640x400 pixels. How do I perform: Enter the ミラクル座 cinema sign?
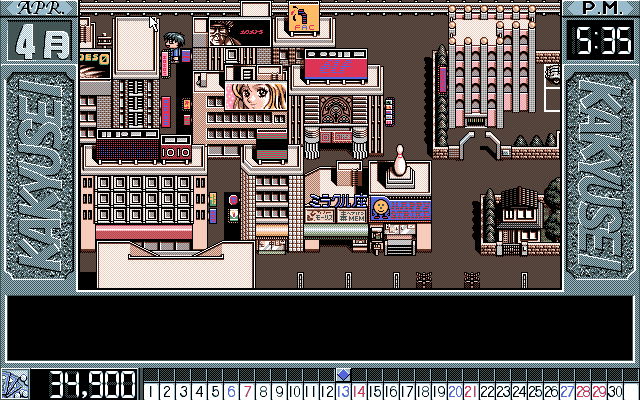coord(338,201)
